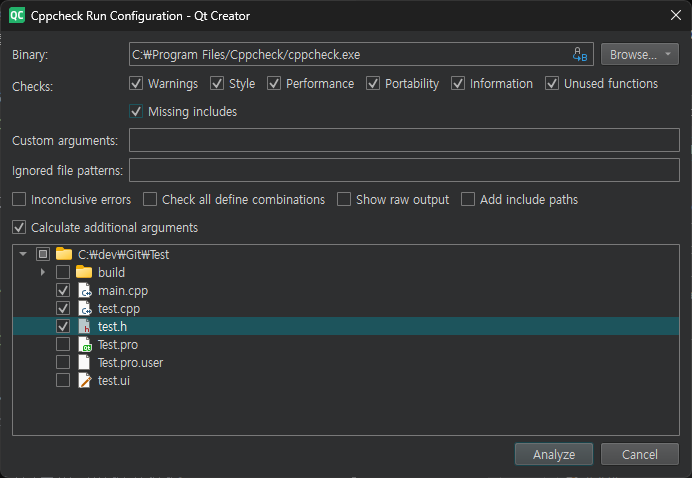The image size is (692, 478).
Task: Click the test.h header file icon
Action: tap(84, 326)
